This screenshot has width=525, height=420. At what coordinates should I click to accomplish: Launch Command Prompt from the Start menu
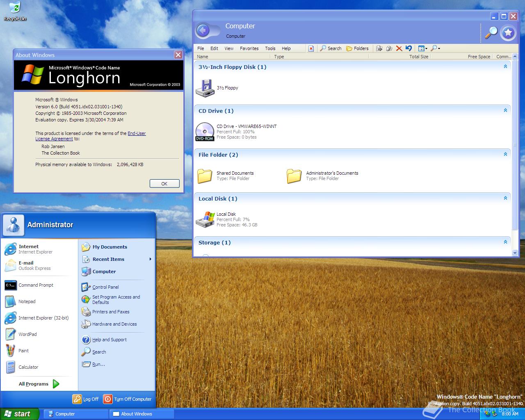(39, 285)
